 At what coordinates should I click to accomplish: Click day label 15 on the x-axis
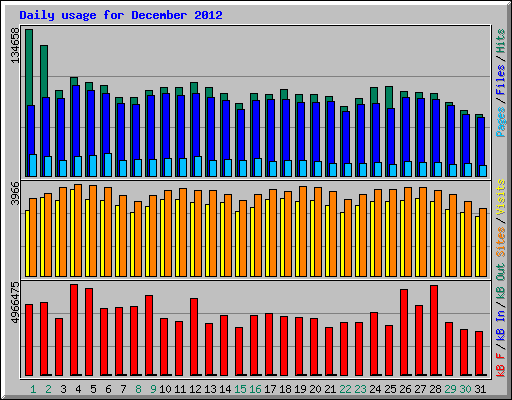coord(240,389)
